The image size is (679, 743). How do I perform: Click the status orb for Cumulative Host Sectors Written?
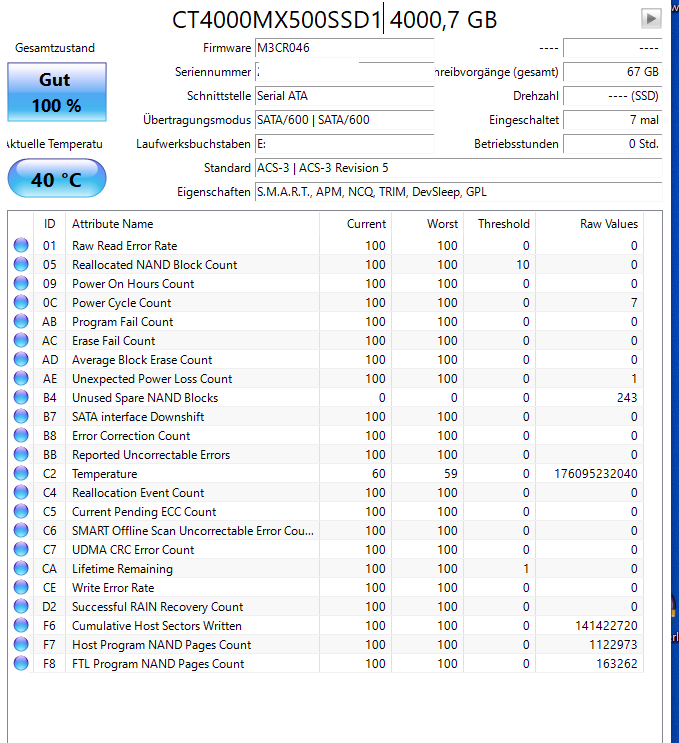point(21,625)
